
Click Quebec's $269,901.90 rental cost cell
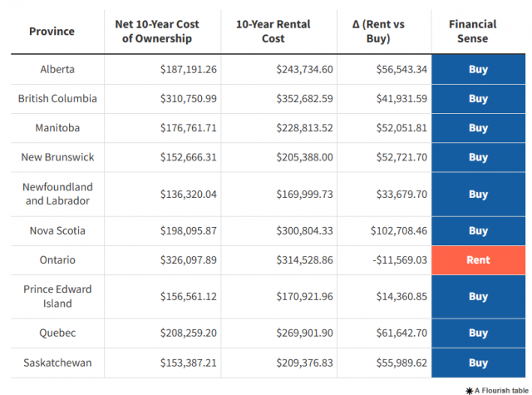point(305,333)
